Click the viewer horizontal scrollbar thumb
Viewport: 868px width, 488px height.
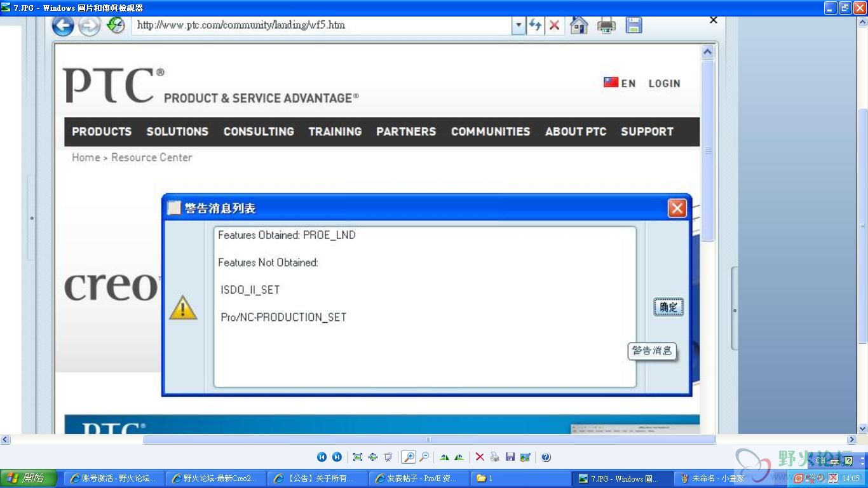[429, 439]
